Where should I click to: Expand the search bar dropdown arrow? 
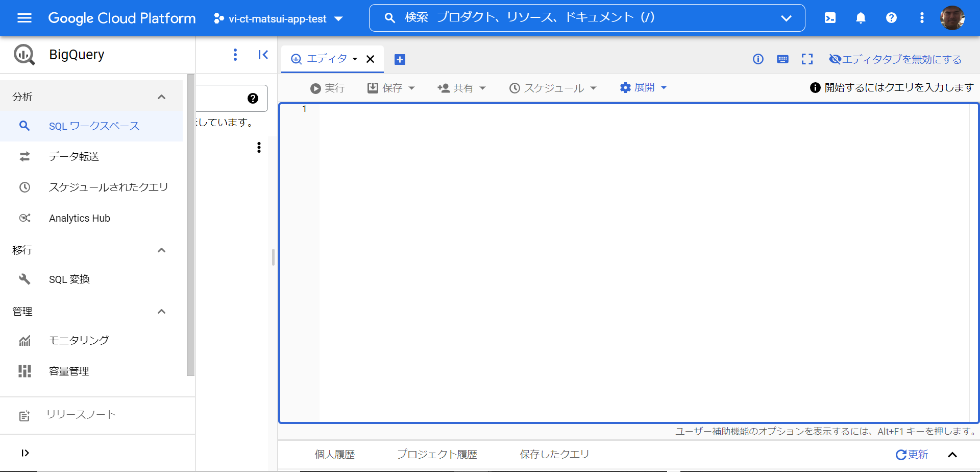click(x=786, y=18)
